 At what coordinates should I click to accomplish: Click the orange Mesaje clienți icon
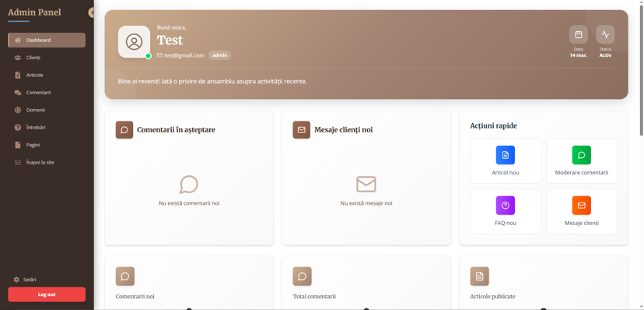582,206
